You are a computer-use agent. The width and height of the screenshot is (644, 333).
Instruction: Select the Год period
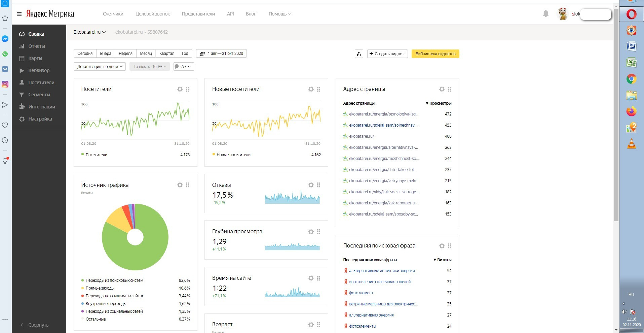tap(185, 54)
